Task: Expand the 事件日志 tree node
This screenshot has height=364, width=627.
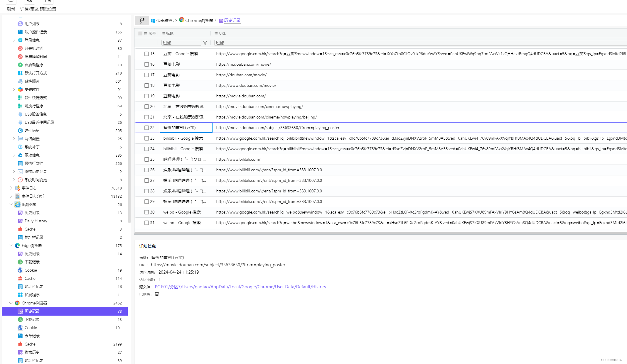Action: (11, 188)
